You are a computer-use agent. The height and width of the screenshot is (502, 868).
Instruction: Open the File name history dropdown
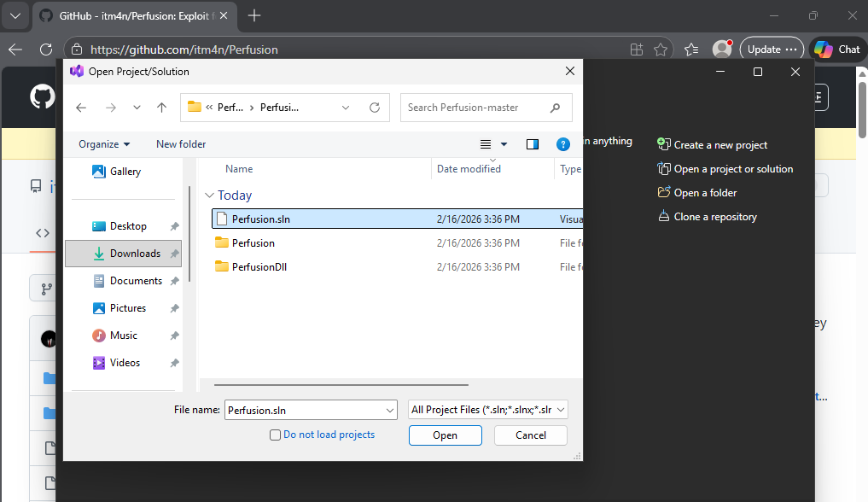390,410
